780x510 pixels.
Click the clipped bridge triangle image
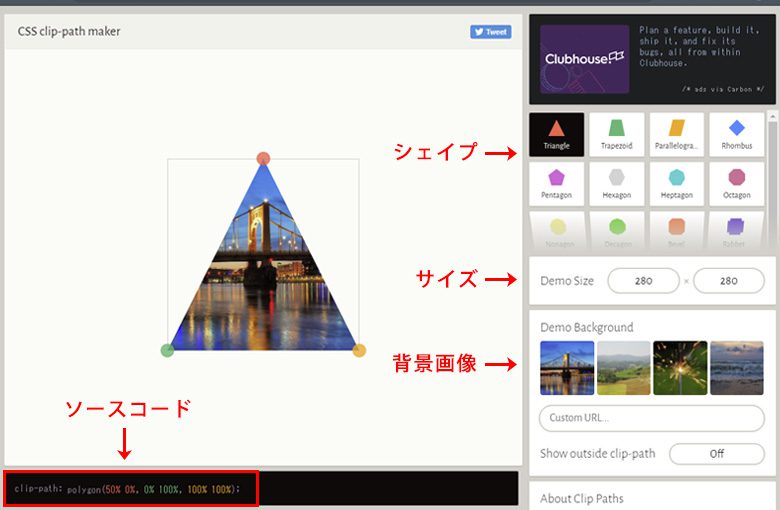click(x=263, y=269)
